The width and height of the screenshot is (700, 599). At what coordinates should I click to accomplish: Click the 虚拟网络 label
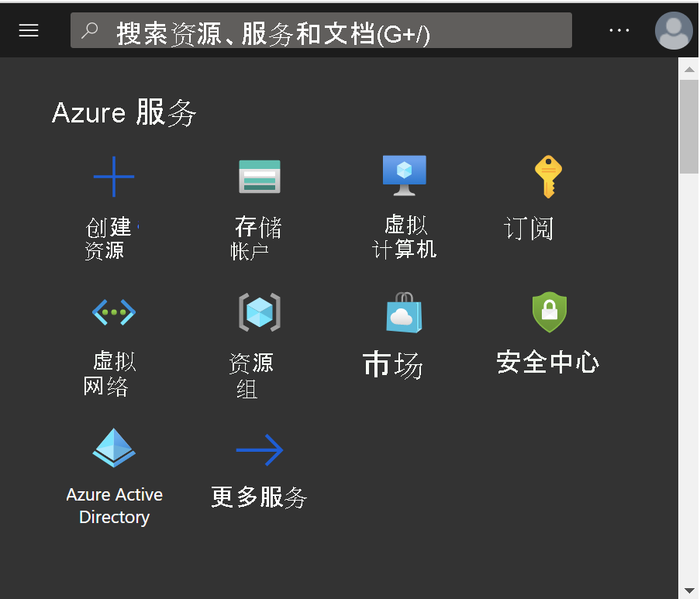[x=109, y=374]
